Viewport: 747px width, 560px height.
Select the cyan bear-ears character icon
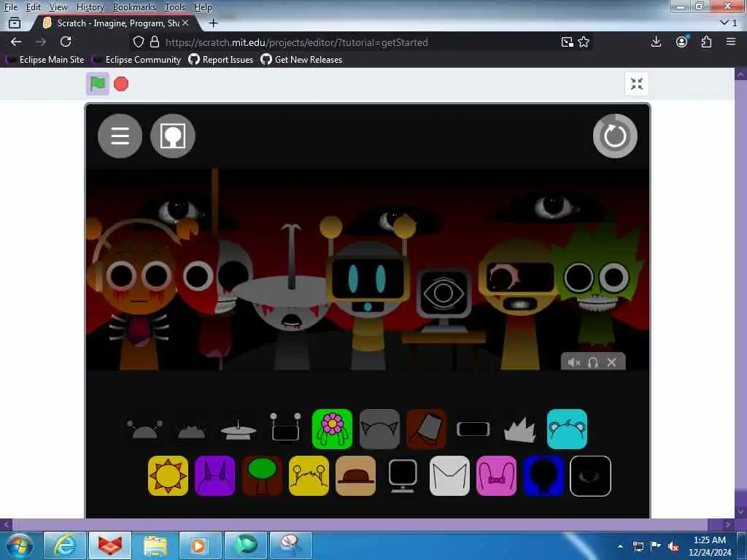tap(567, 429)
